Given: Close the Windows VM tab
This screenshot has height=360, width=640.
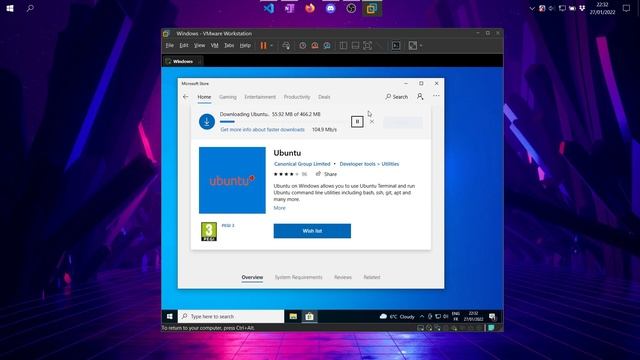Looking at the screenshot, I should [x=199, y=62].
